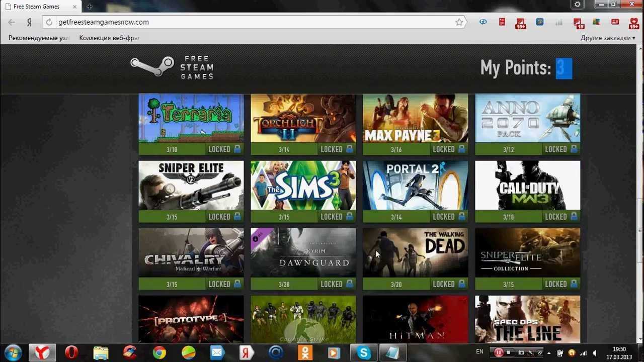Open the Рекомендуемые узлы bookmark
The image size is (644, 362).
[x=39, y=38]
